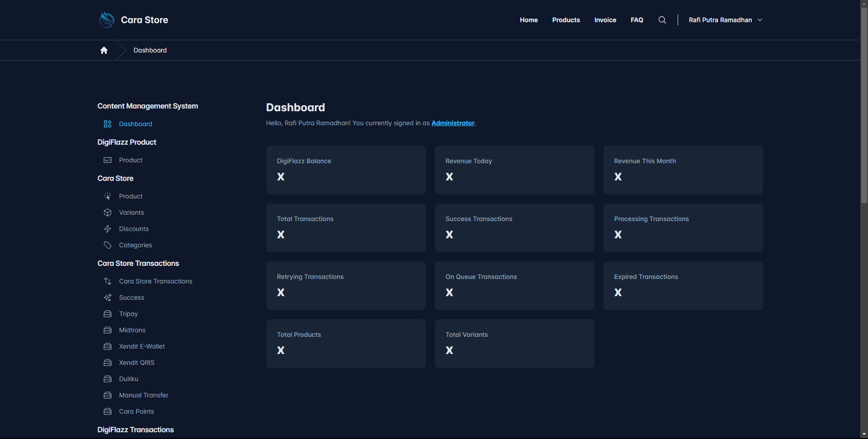Click the DigiFlazz Balance card
The height and width of the screenshot is (439, 868).
coord(346,170)
